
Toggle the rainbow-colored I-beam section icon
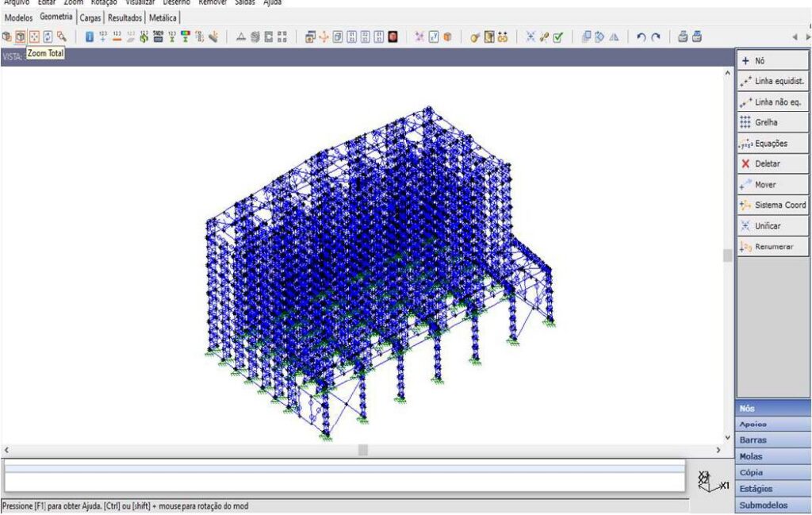point(186,37)
